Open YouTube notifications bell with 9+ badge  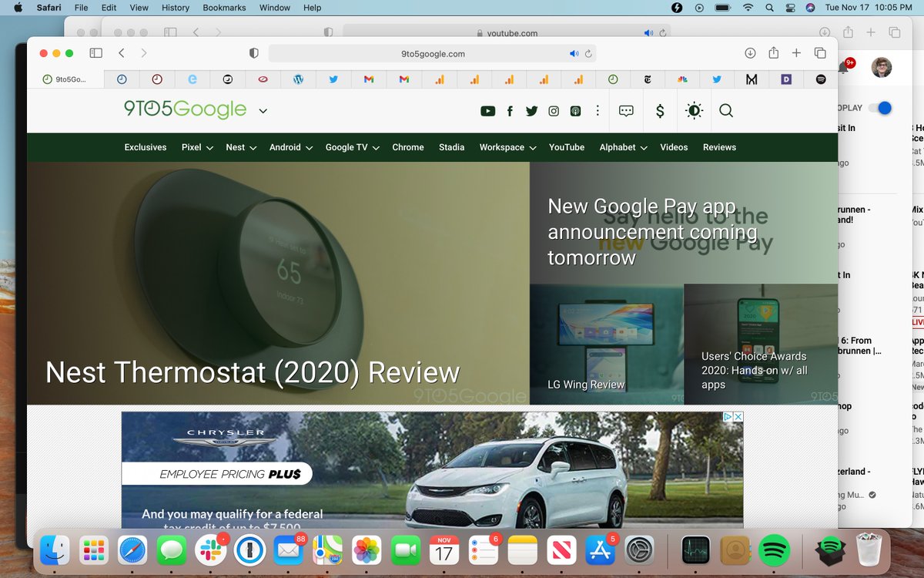(845, 66)
